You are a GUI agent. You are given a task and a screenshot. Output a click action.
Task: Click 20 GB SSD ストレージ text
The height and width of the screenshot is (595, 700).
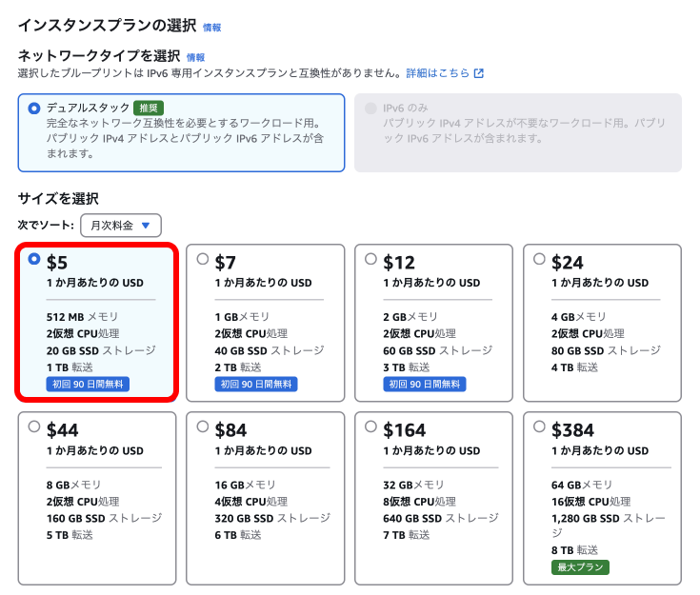coord(101,351)
